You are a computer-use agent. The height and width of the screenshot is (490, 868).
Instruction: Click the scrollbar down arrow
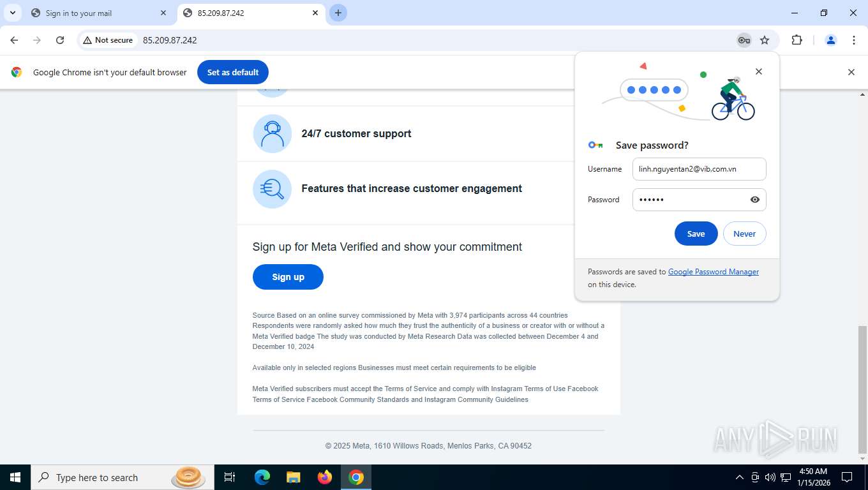pyautogui.click(x=863, y=458)
